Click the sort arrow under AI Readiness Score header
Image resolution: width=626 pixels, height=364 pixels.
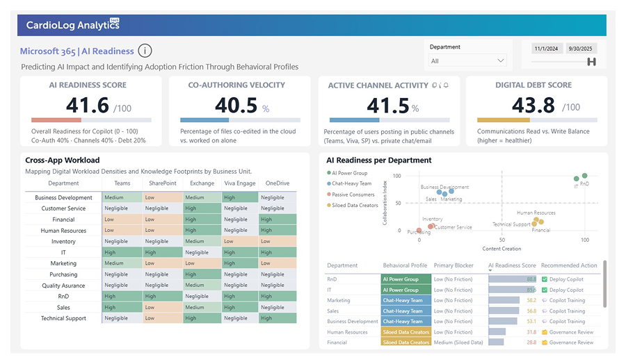click(490, 271)
